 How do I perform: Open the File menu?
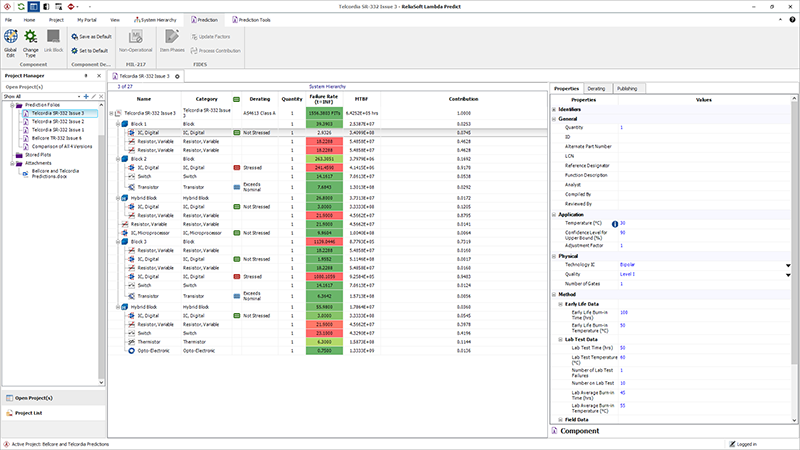[x=9, y=20]
